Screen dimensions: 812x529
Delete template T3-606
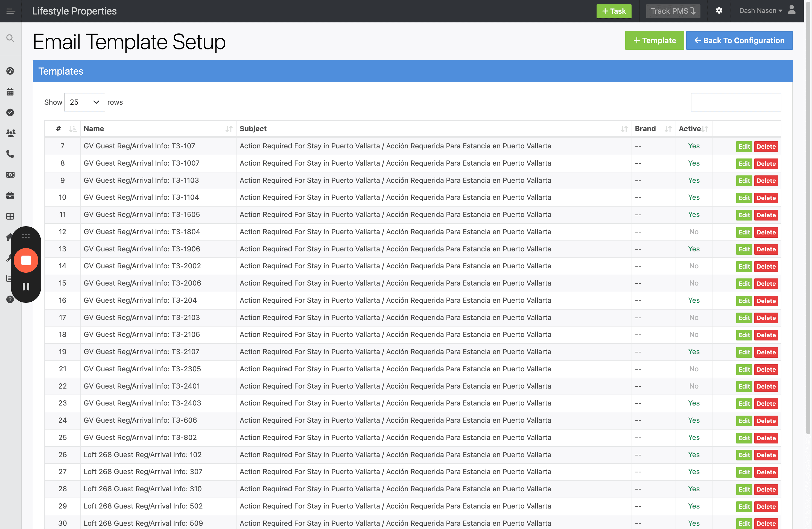point(766,421)
